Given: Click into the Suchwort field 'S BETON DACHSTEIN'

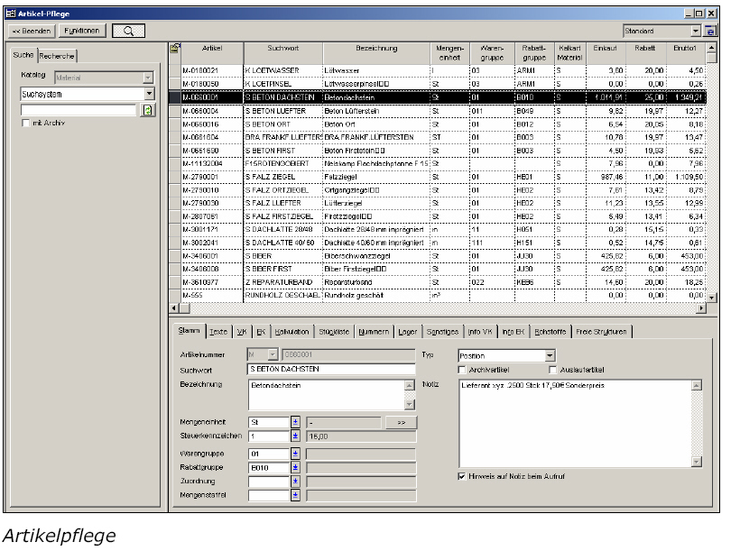Looking at the screenshot, I should point(331,369).
